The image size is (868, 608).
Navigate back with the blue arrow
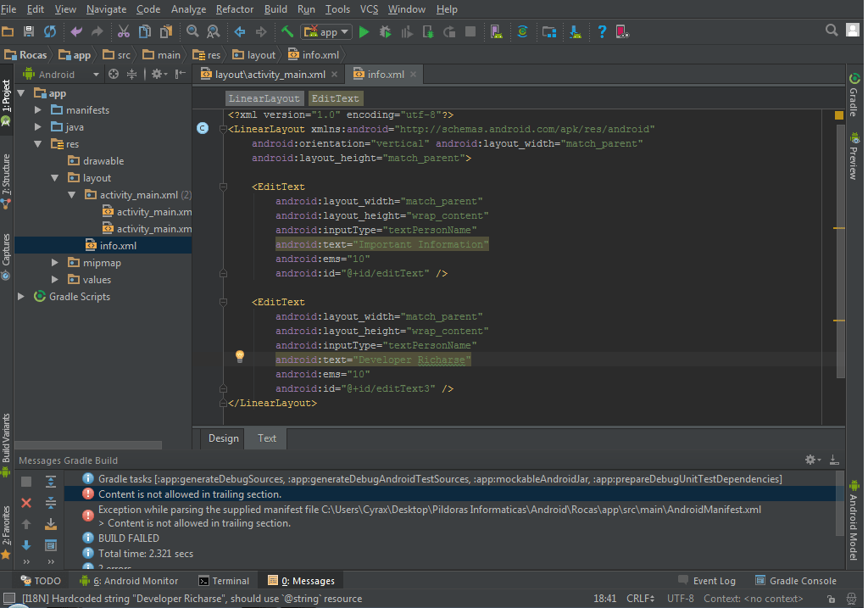tap(240, 31)
